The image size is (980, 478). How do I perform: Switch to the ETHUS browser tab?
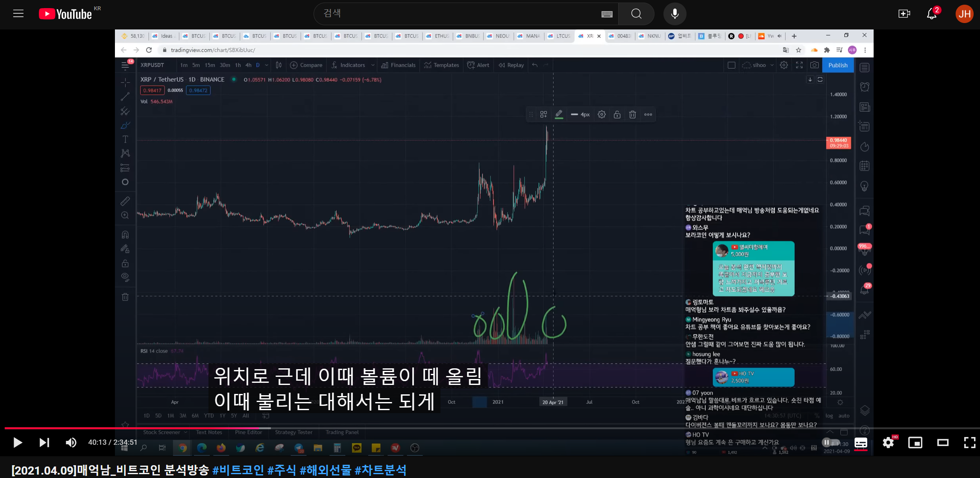pos(438,36)
